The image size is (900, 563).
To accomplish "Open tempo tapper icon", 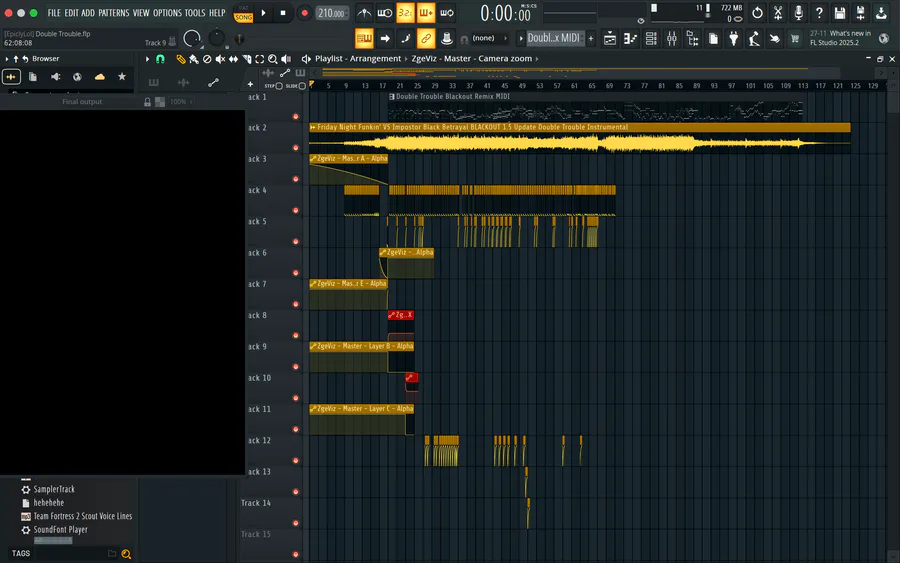I will click(x=754, y=38).
